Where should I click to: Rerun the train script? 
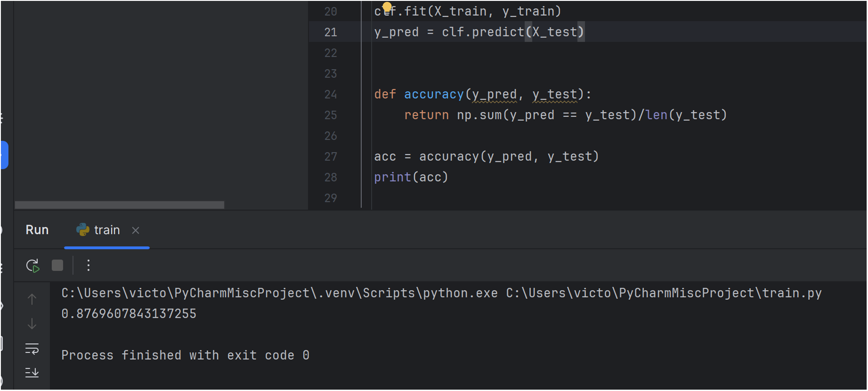[x=32, y=266]
